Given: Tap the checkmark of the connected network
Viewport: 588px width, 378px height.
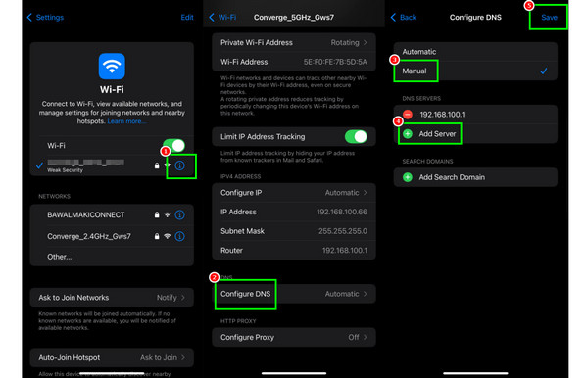Looking at the screenshot, I should click(39, 165).
